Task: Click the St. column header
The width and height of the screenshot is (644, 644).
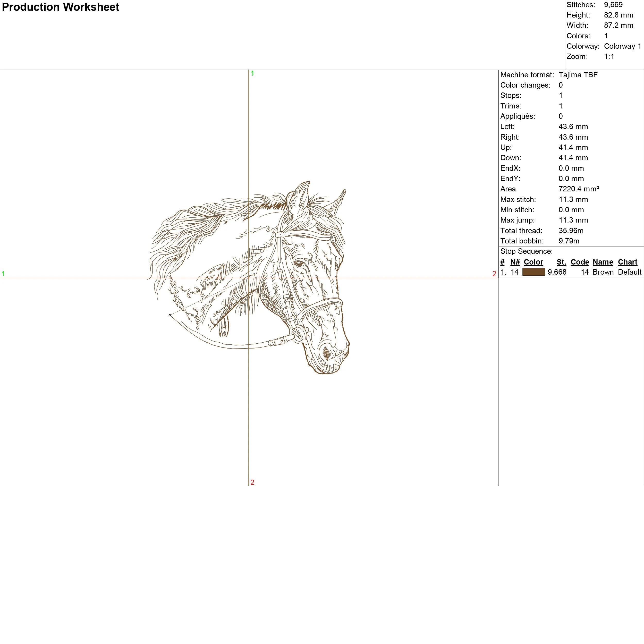Action: [x=561, y=262]
